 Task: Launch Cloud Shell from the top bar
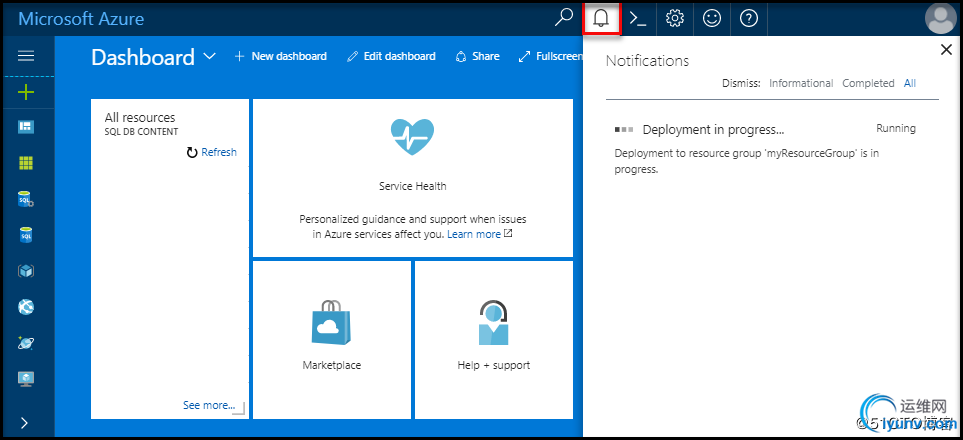(638, 19)
